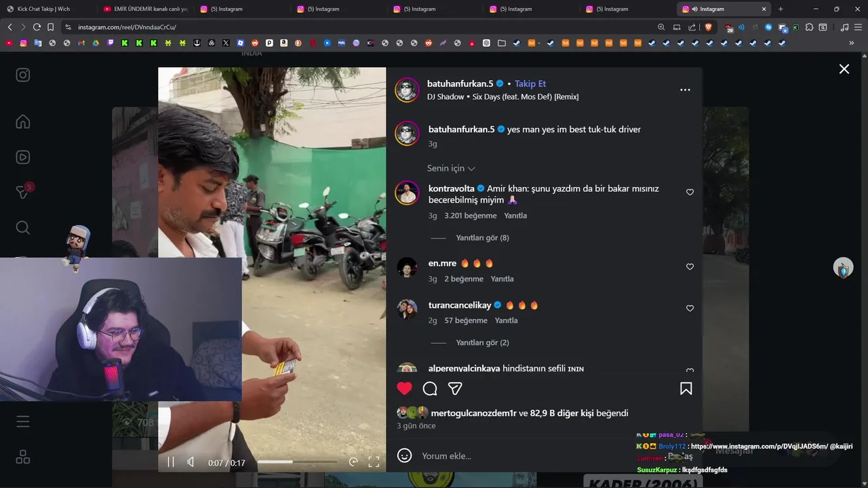Seek the reel using the progress bar
The image size is (868, 488).
297,462
